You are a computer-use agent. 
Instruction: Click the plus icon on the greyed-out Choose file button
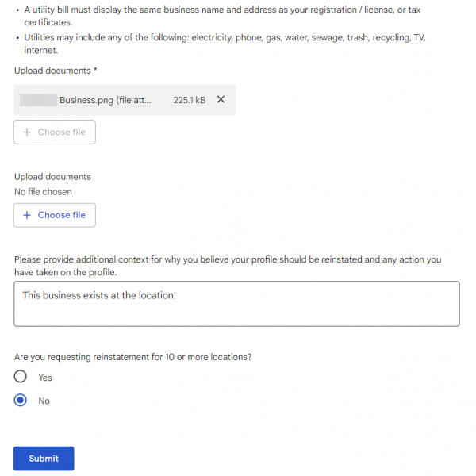[27, 132]
